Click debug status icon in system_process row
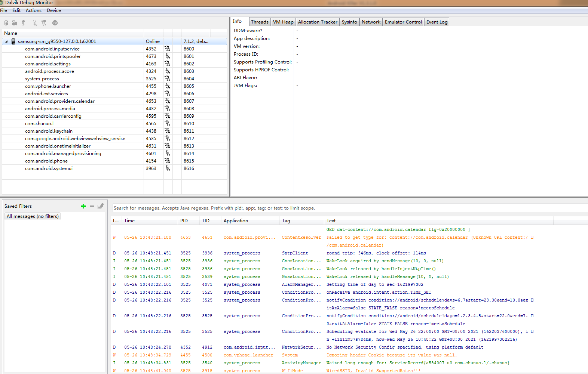This screenshot has height=374, width=588. point(167,78)
